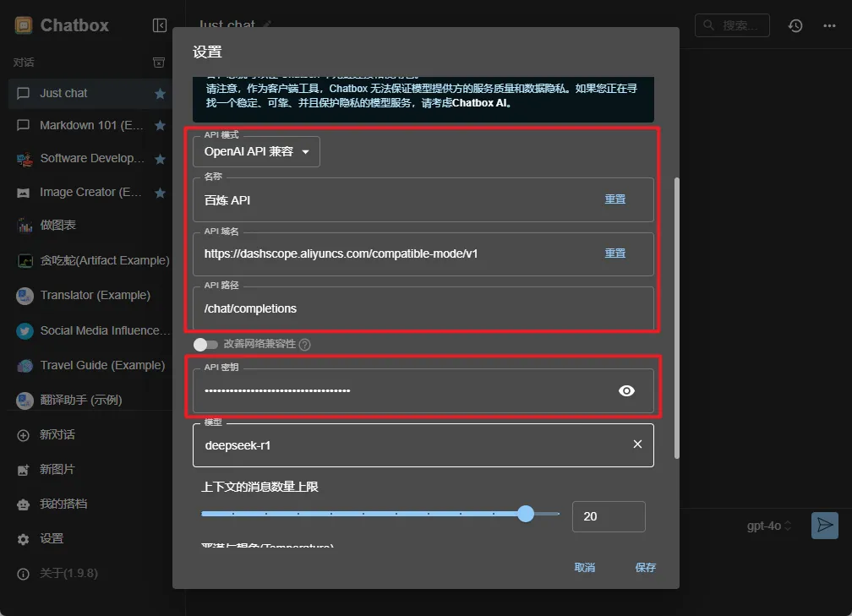Open the history clock icon
Viewport: 852px width, 616px height.
click(x=795, y=25)
